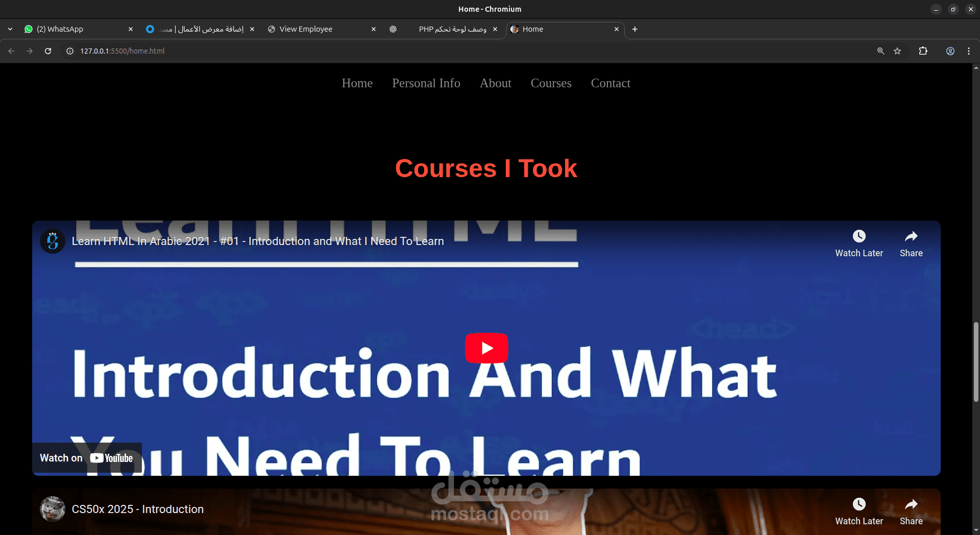
Task: Open Elzero channel avatar on HTML video
Action: tap(53, 241)
